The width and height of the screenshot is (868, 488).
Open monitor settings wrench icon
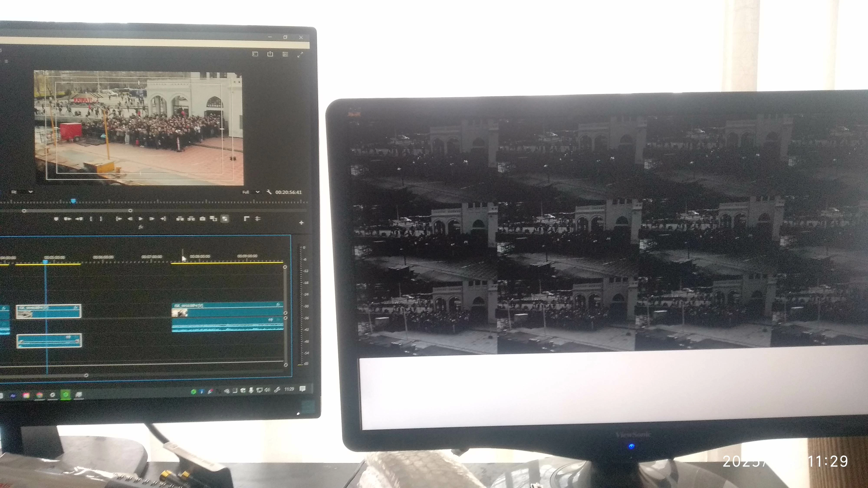pos(269,192)
